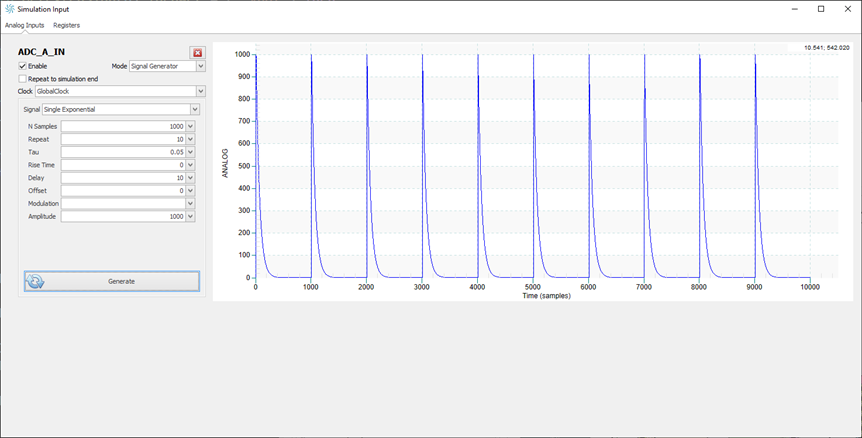This screenshot has height=438, width=862.
Task: Click the Tau value field
Action: point(123,152)
